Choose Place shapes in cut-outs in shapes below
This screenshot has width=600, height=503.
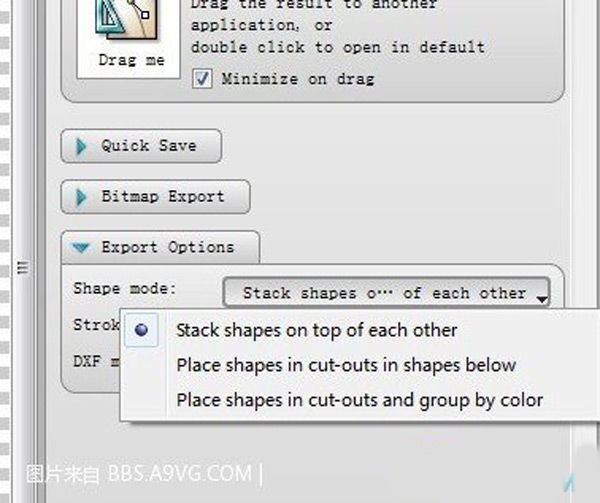[x=346, y=365]
